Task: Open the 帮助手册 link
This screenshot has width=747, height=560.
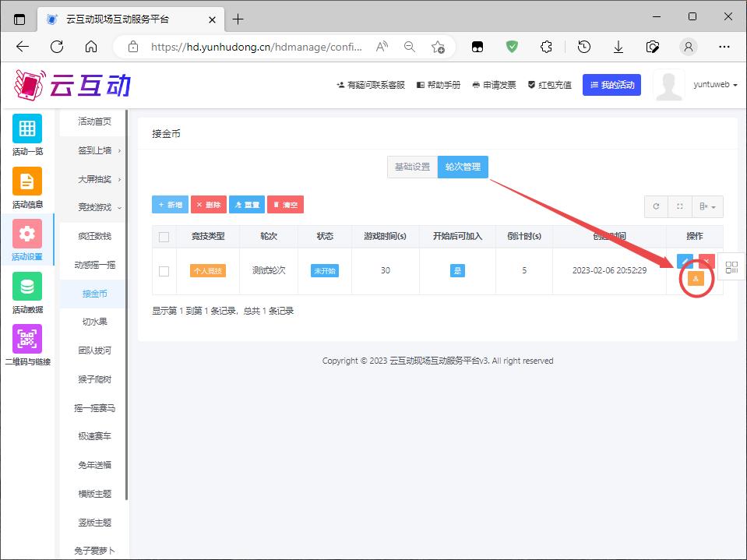Action: [x=439, y=85]
